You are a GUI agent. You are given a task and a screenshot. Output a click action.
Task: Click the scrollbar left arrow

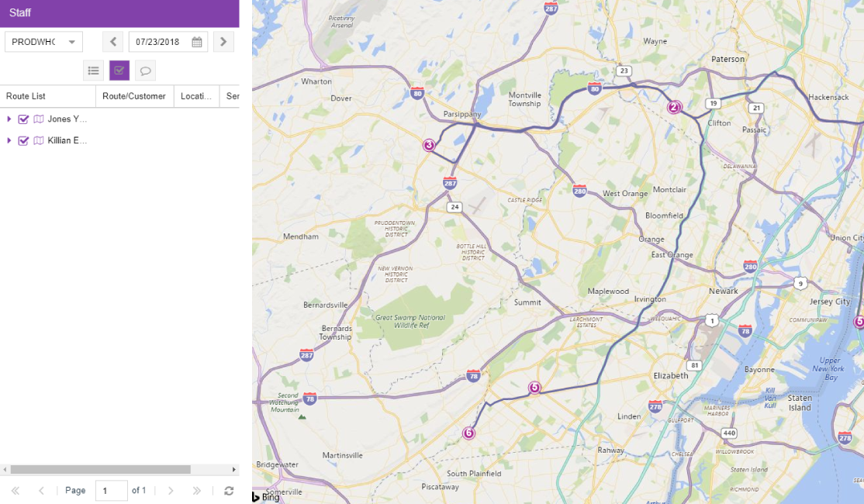pyautogui.click(x=5, y=469)
